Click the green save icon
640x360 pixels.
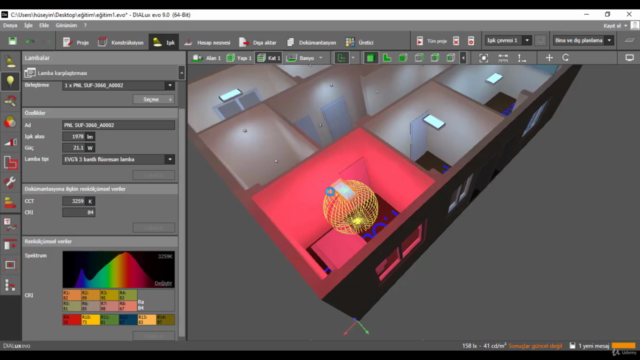(x=12, y=41)
